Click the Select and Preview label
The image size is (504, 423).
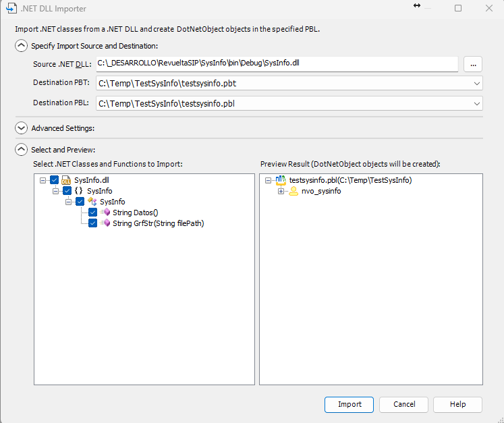63,150
